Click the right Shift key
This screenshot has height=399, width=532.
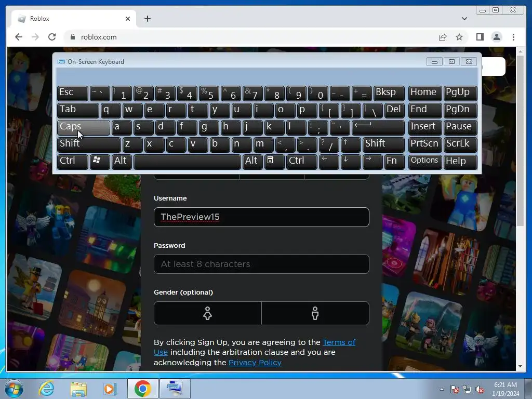[x=383, y=144]
